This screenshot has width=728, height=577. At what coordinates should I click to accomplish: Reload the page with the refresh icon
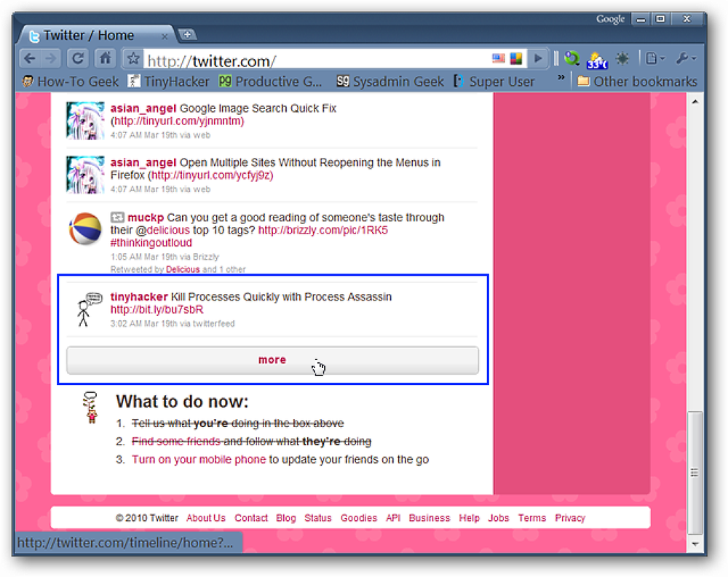point(78,58)
